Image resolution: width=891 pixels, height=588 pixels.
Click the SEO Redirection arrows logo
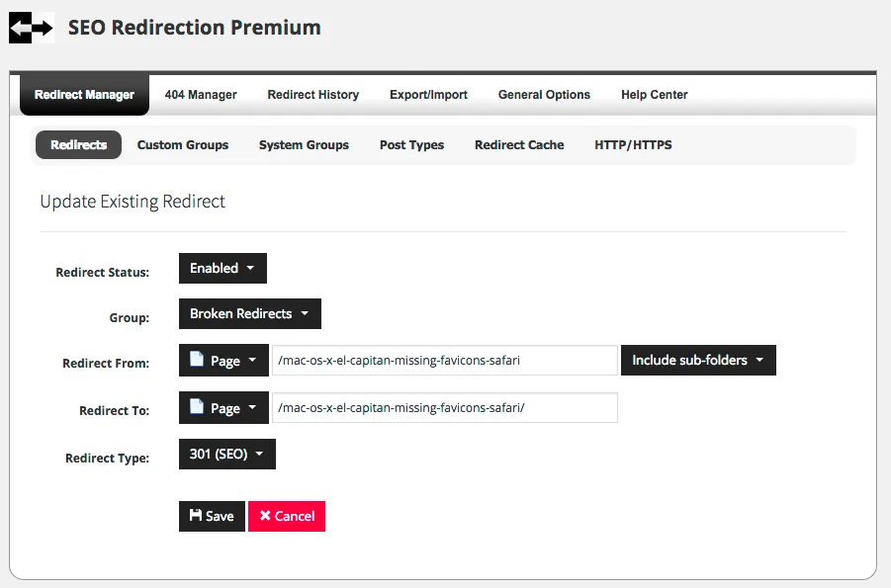[x=31, y=28]
